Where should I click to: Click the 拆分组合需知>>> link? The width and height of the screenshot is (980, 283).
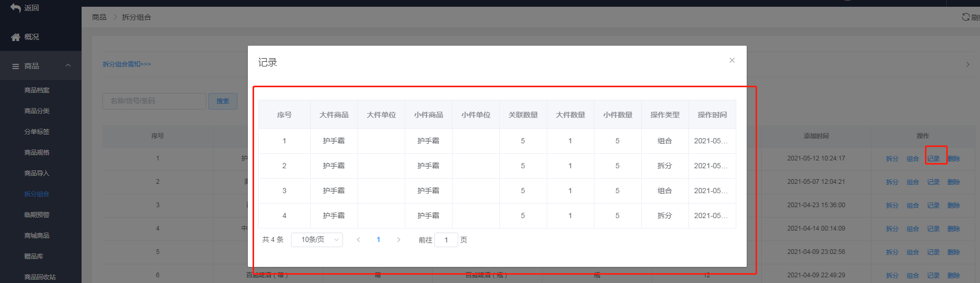click(x=127, y=64)
